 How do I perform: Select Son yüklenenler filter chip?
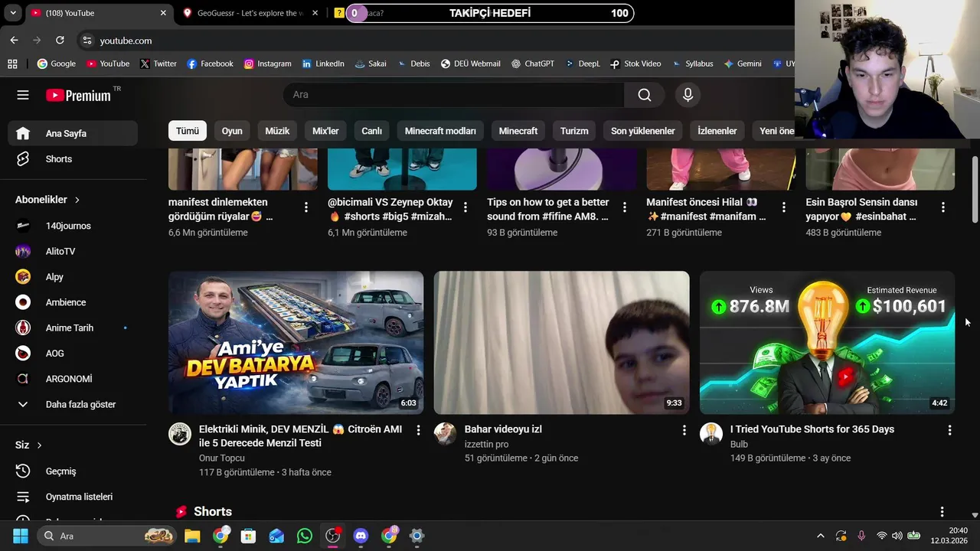coord(643,131)
